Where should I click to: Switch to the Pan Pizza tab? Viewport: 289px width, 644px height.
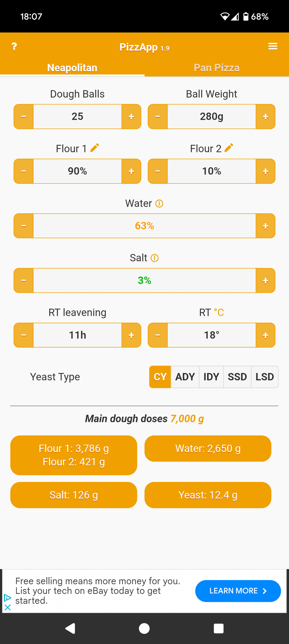(x=216, y=68)
